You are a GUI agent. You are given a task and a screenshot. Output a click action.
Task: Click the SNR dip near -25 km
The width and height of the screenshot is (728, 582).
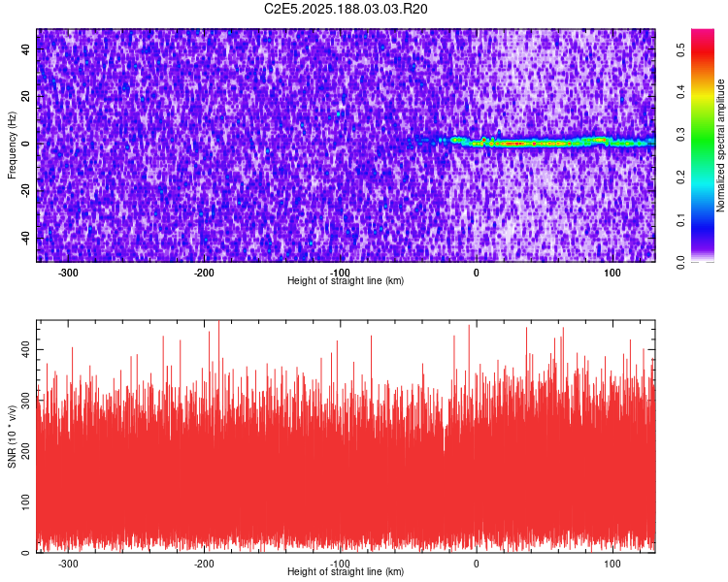tap(444, 425)
